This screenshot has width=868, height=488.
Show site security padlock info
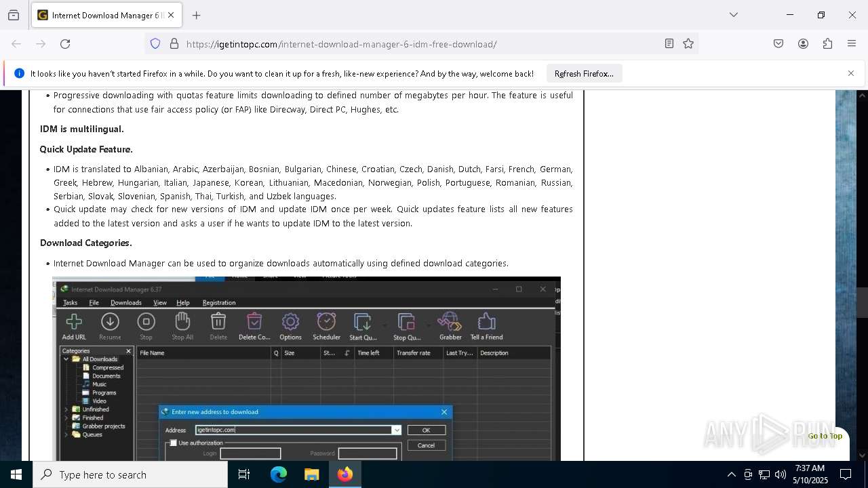pos(174,44)
